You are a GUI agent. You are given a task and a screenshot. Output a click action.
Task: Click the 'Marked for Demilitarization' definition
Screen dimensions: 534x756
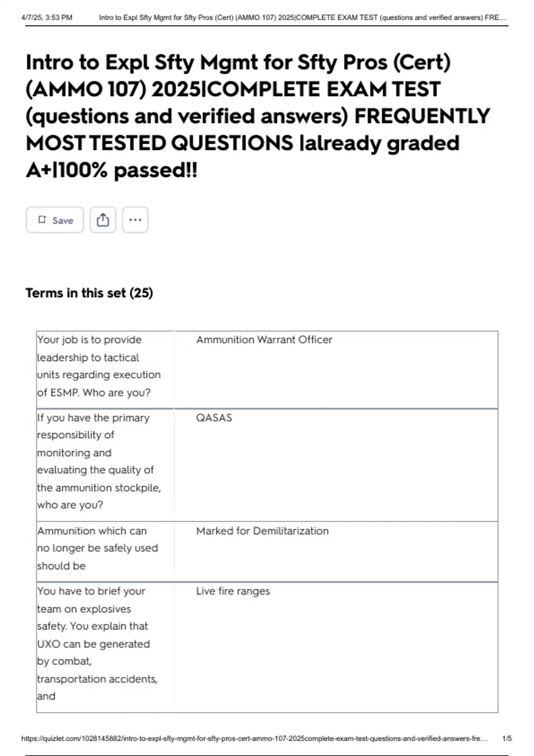click(262, 531)
